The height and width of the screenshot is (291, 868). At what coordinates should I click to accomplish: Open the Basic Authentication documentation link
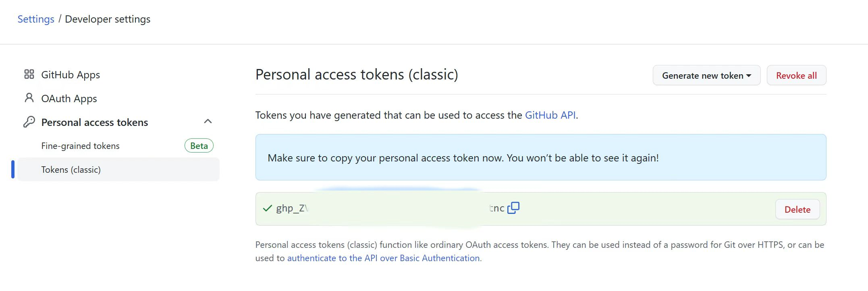click(x=383, y=258)
